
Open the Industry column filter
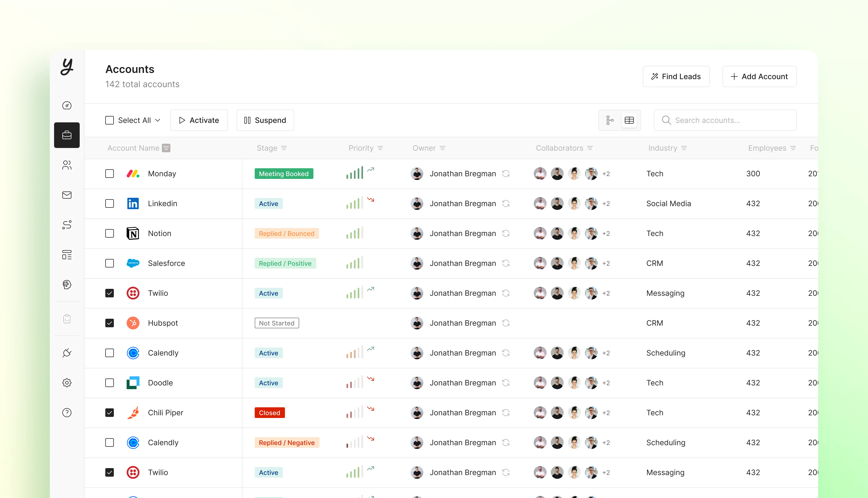(684, 148)
